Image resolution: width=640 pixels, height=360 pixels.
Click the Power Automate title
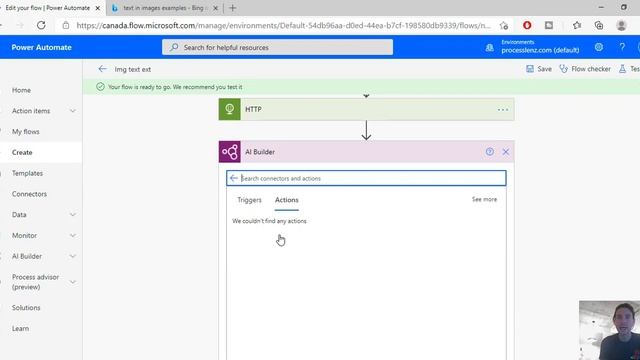[x=42, y=47]
